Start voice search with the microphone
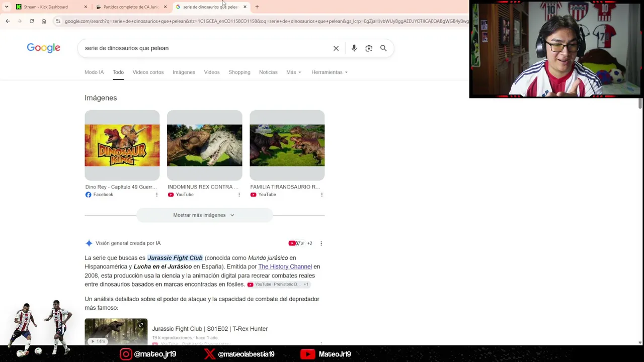Viewport: 644px width, 362px height. pyautogui.click(x=354, y=48)
